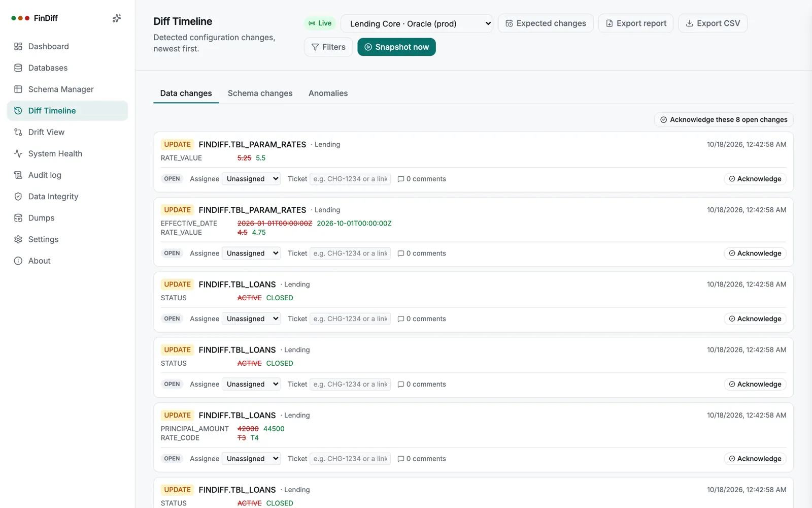The width and height of the screenshot is (812, 508).
Task: Open Settings via its gear icon
Action: pos(18,239)
